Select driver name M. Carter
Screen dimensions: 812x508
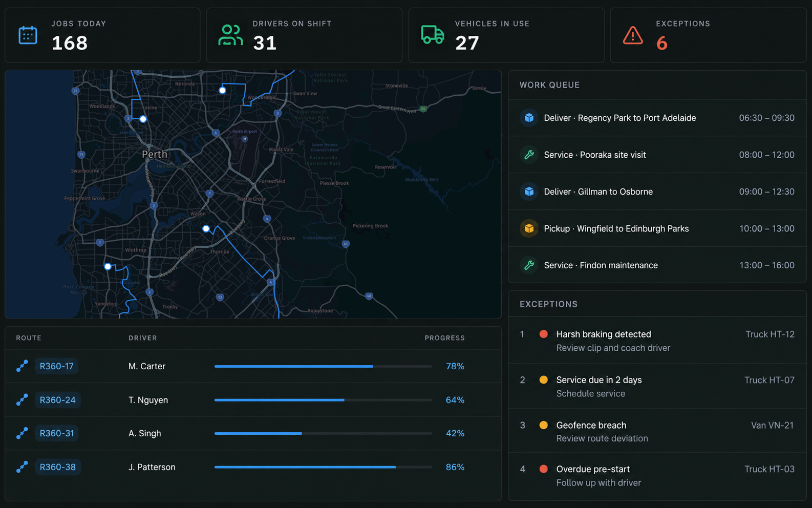pos(147,366)
